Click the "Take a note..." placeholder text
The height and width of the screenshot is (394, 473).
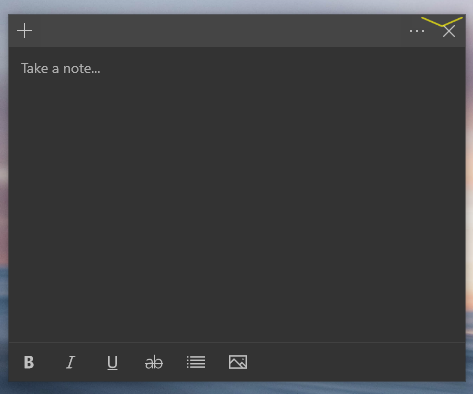[x=61, y=68]
